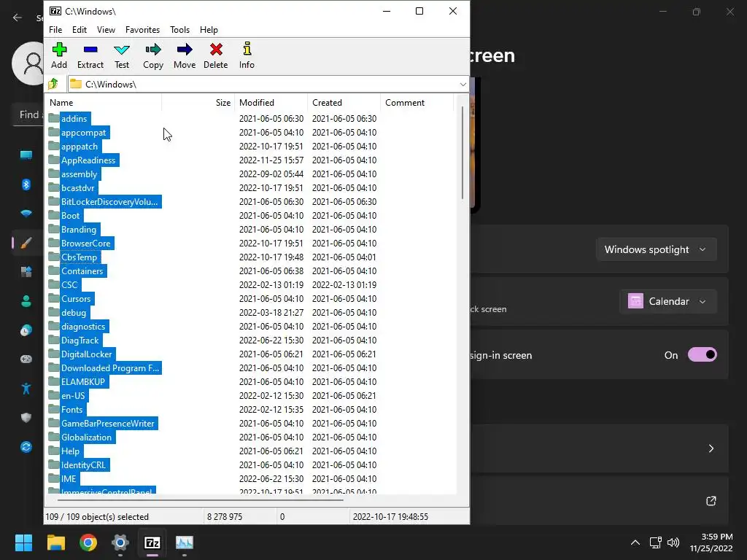Toggle sign-in screen background switch off
Image resolution: width=747 pixels, height=560 pixels.
703,355
